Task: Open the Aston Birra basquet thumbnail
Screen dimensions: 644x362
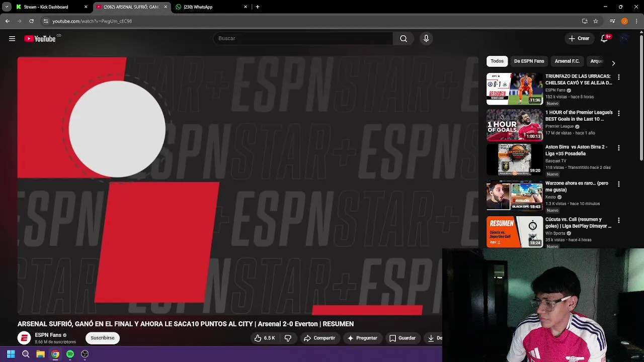Action: point(515,160)
